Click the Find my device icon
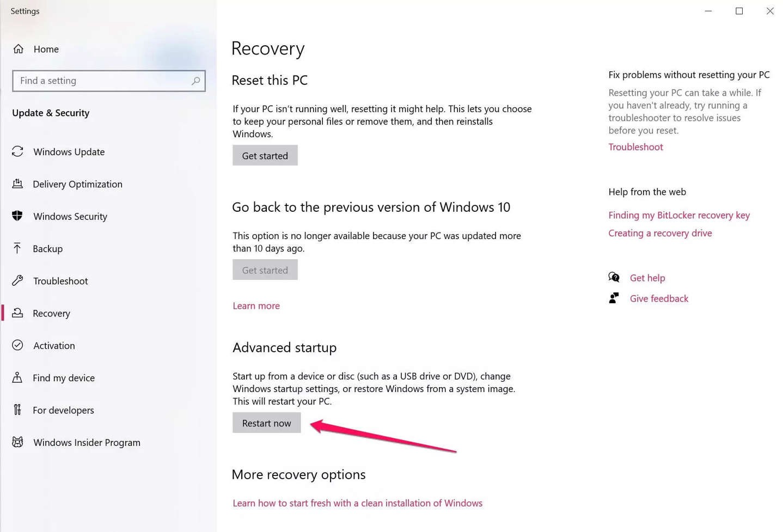Screen dimensions: 783x532 point(17,377)
